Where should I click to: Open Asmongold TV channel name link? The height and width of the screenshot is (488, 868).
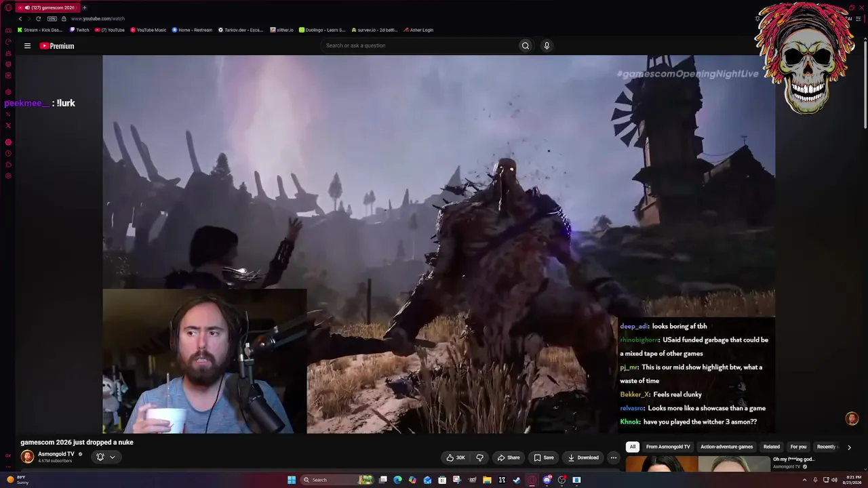(x=56, y=454)
